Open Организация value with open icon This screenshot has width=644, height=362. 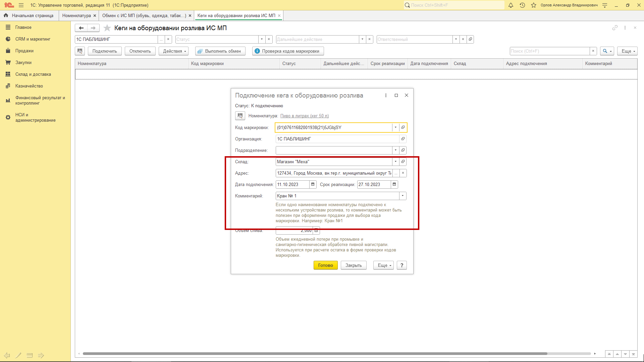coord(403,139)
